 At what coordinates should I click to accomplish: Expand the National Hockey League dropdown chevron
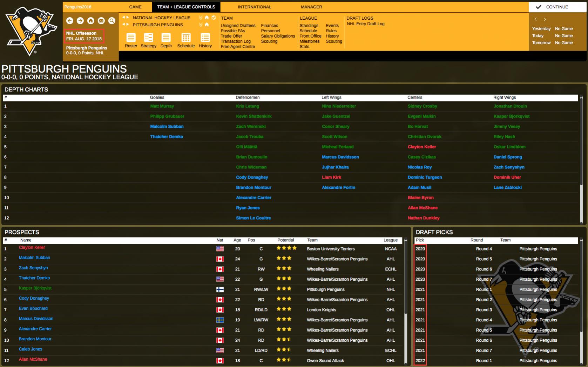coord(201,18)
